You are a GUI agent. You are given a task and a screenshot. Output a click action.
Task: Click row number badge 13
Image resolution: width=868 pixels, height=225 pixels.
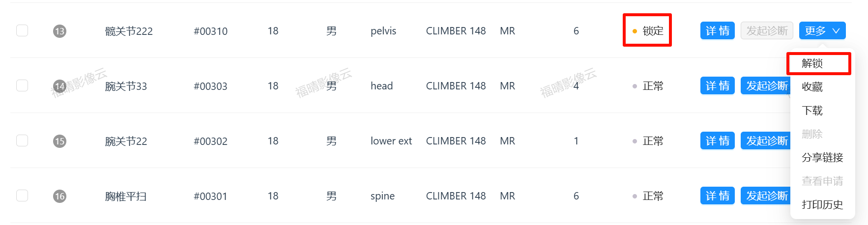[59, 31]
